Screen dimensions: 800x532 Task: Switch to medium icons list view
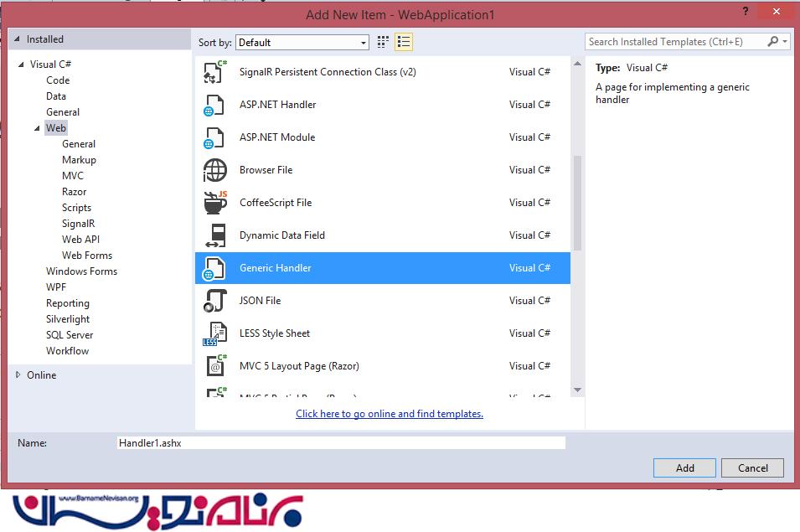[404, 42]
